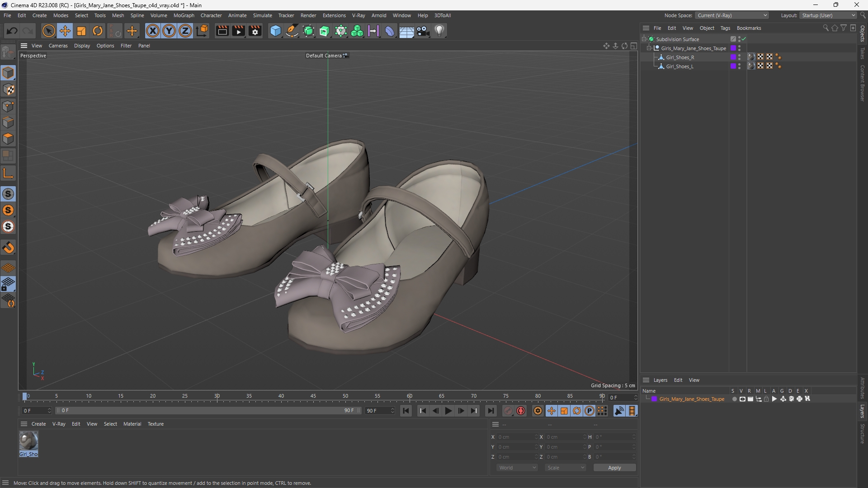Click the layer color swatch in Layers panel
Image resolution: width=868 pixels, height=488 pixels.
pos(654,399)
